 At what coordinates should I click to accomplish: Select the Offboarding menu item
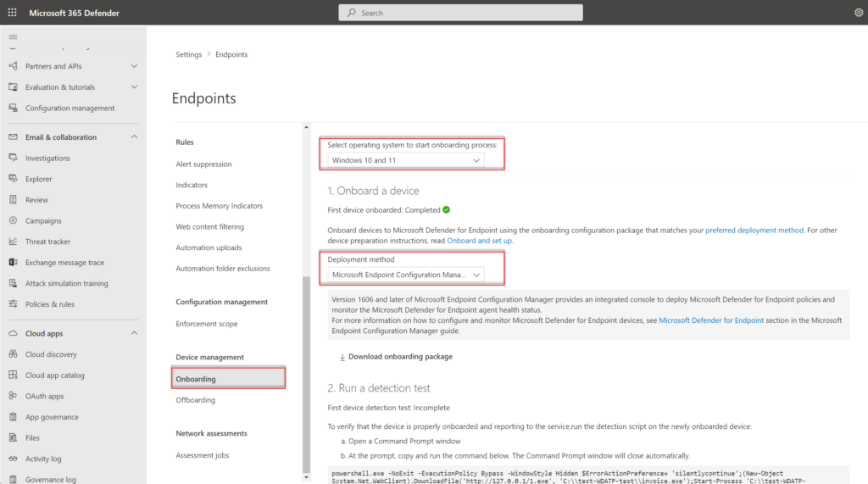tap(196, 400)
